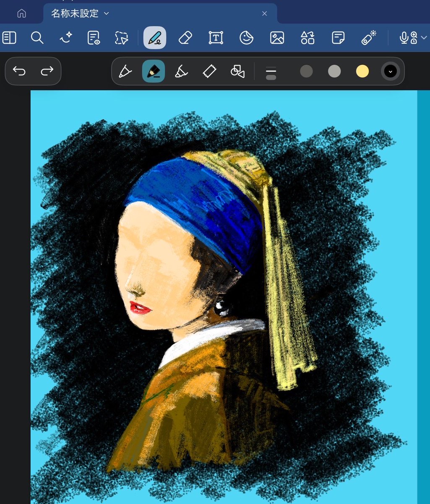Select the lasso selection tool

(122, 38)
